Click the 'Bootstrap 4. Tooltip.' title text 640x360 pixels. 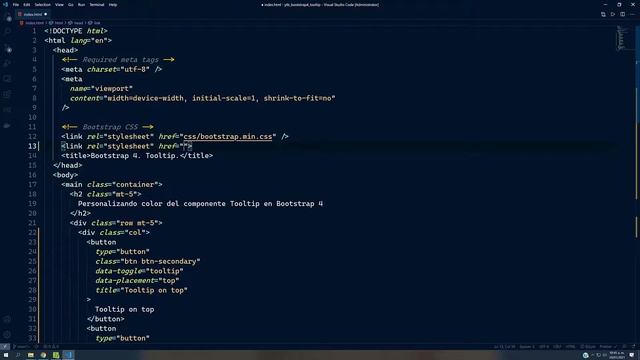point(135,156)
